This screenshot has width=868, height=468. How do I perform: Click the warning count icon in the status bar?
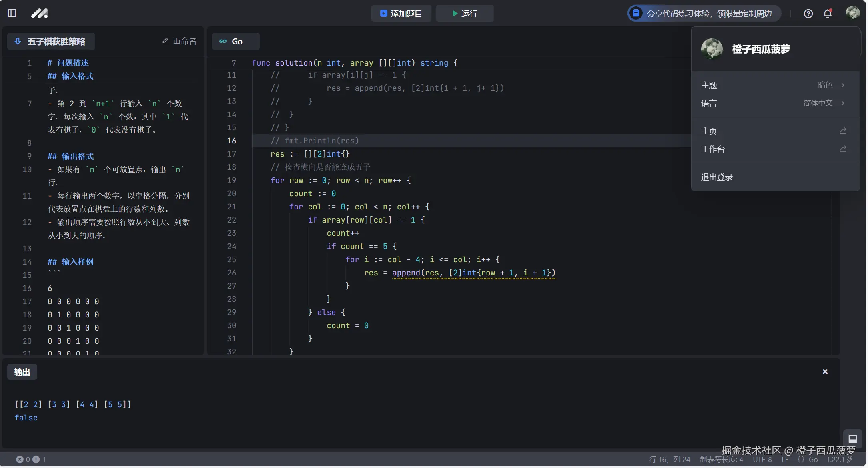pyautogui.click(x=36, y=459)
